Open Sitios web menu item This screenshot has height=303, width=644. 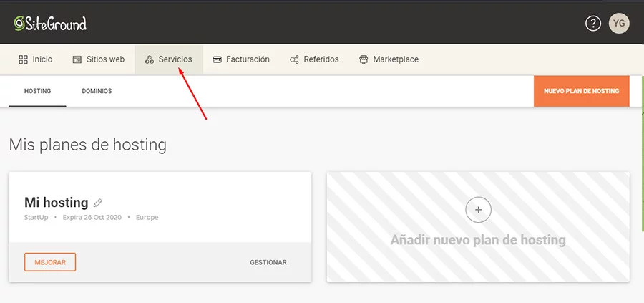coord(99,59)
